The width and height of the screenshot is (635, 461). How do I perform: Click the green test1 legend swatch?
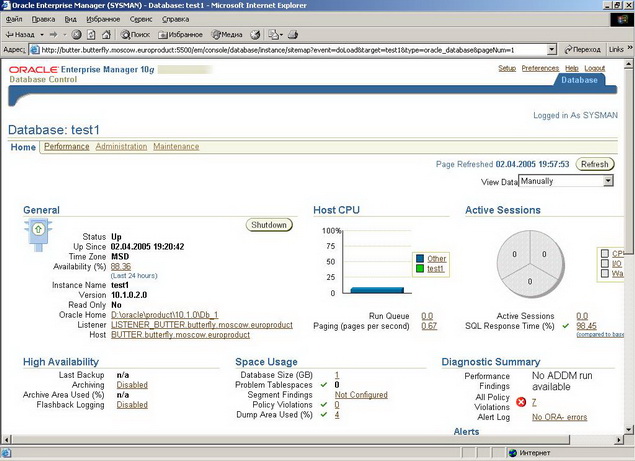tap(420, 268)
